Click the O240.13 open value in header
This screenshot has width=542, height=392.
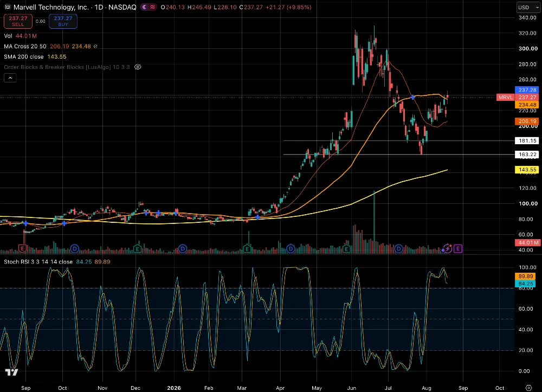[173, 7]
